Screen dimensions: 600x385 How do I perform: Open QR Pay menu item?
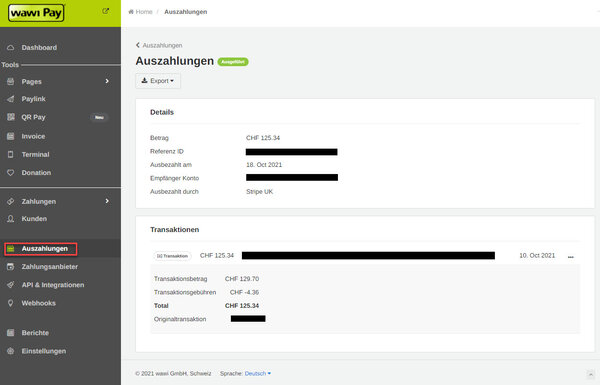coord(33,117)
